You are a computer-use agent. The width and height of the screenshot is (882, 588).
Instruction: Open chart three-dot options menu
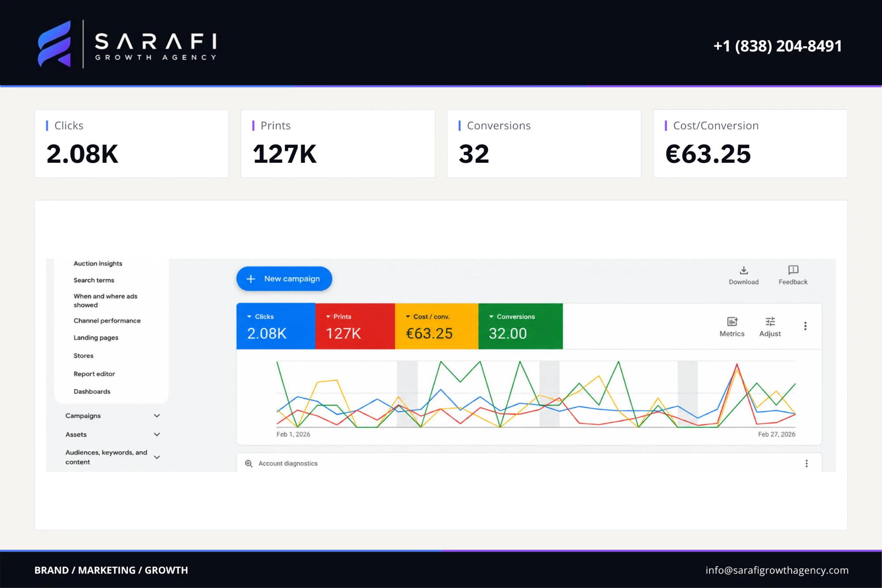pos(805,326)
